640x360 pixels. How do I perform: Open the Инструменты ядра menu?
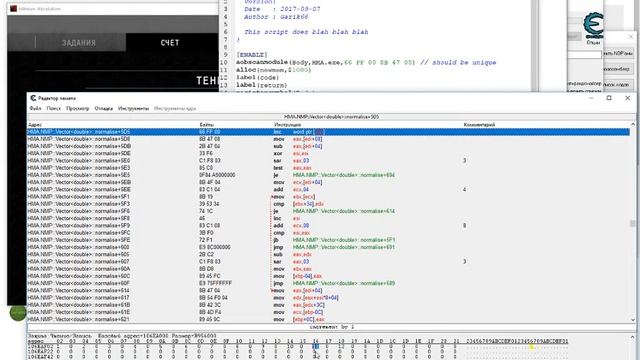[175, 109]
